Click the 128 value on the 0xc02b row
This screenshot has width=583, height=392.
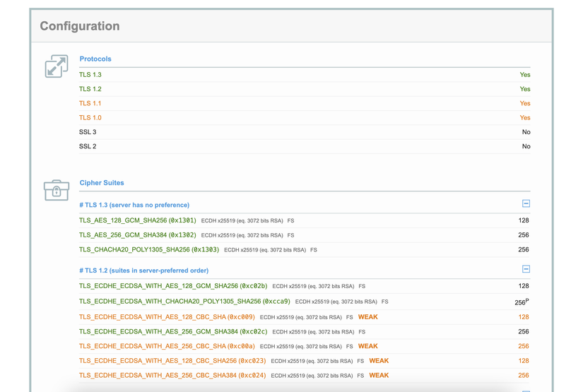point(524,286)
